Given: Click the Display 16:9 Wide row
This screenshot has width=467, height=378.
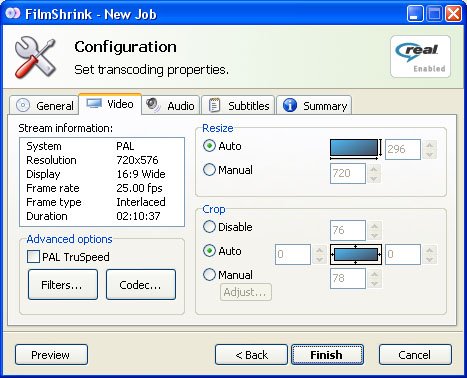Looking at the screenshot, I should 102,174.
